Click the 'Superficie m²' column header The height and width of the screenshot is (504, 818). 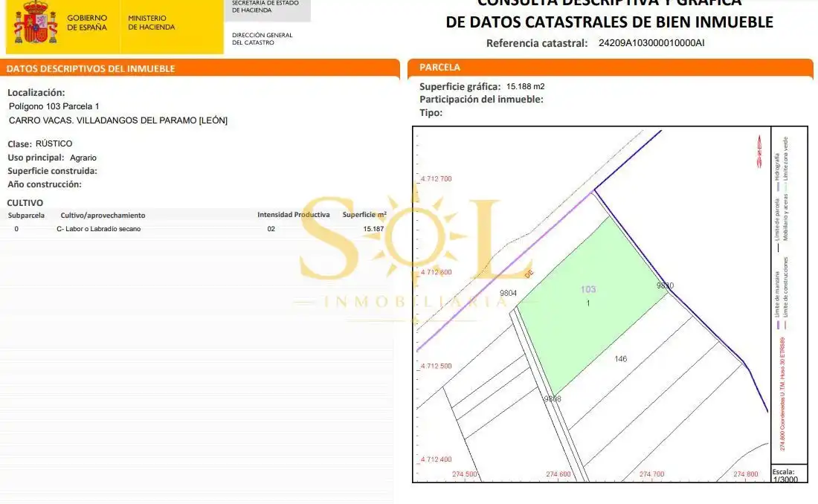364,214
